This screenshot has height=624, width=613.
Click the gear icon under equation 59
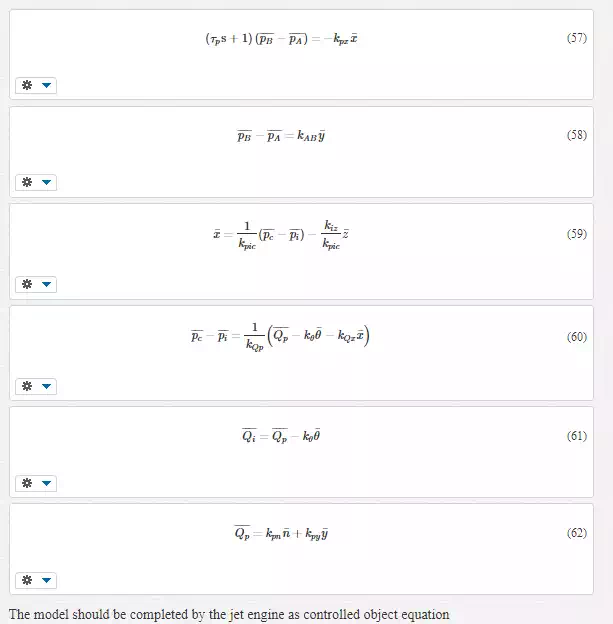tap(27, 284)
